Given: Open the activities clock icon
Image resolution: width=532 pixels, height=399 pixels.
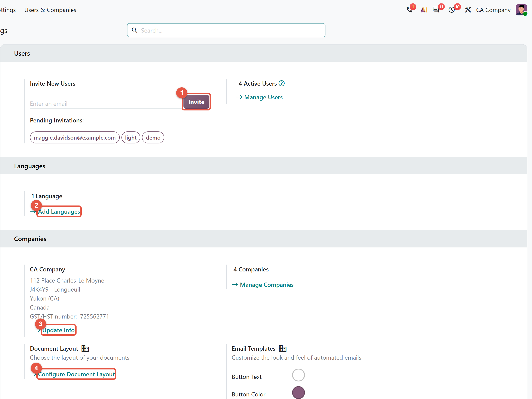Looking at the screenshot, I should point(452,10).
